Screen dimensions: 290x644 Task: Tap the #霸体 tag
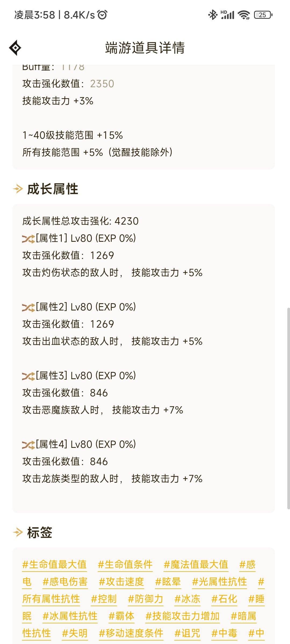coord(121,616)
